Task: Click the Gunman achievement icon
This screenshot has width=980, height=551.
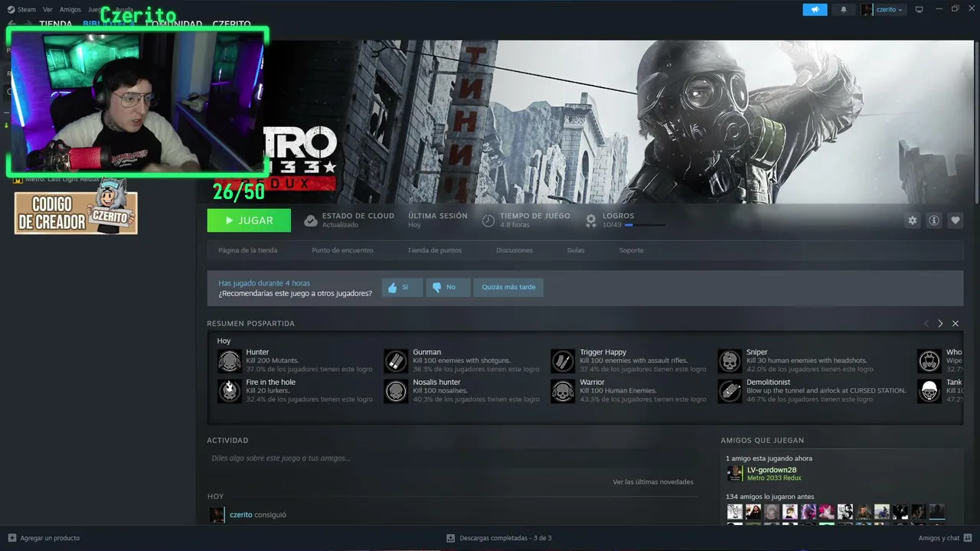Action: click(396, 360)
